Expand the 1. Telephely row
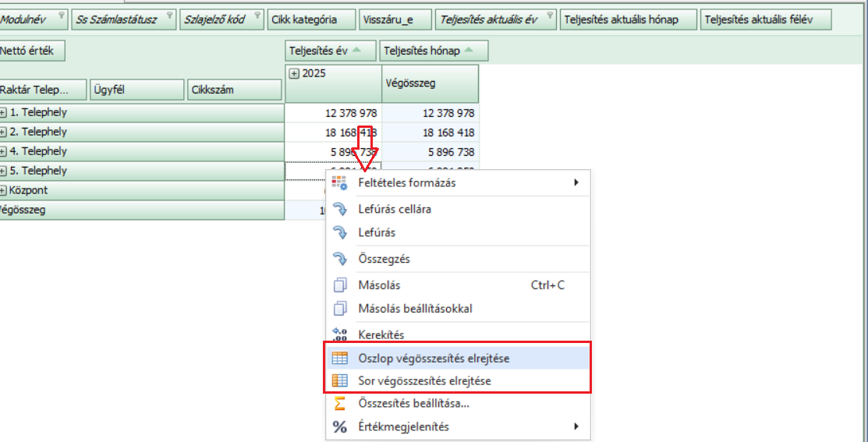868x442 pixels. [3, 113]
